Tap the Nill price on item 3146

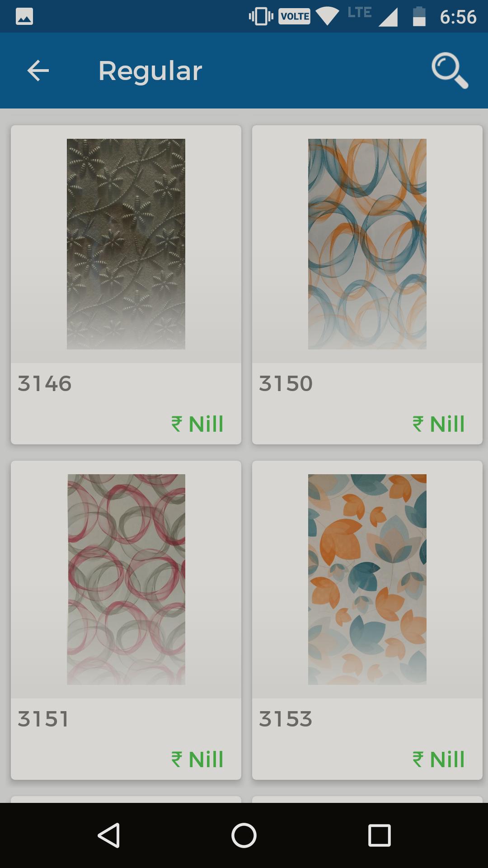197,424
